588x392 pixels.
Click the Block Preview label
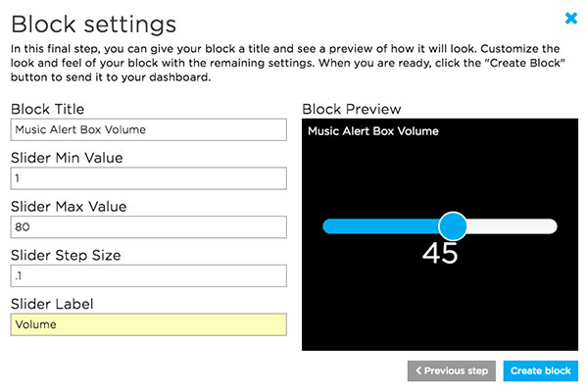(x=352, y=109)
